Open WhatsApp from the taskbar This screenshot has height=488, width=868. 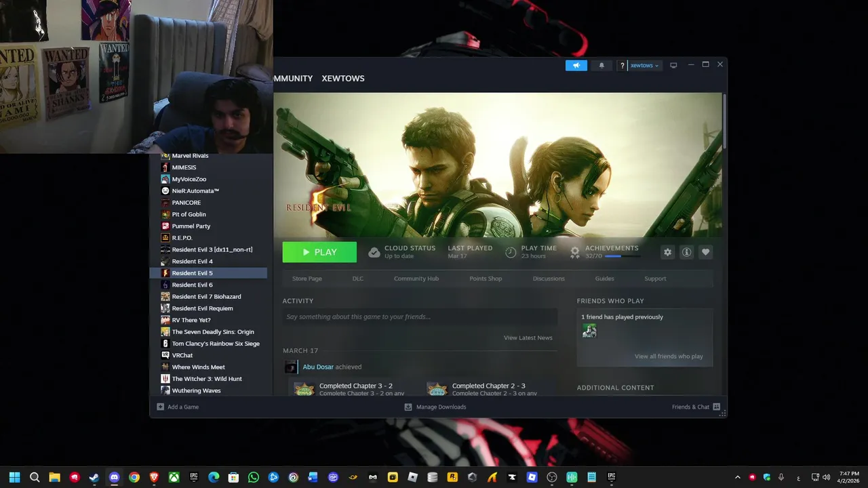click(254, 477)
